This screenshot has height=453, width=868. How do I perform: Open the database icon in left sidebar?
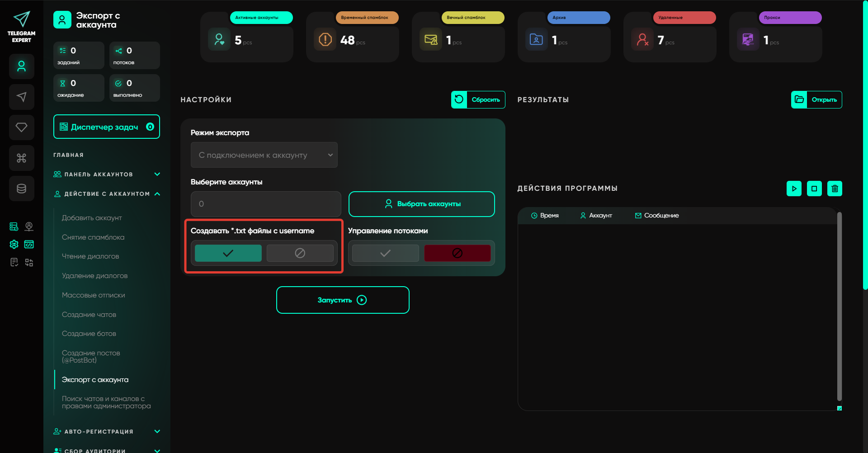click(x=21, y=189)
